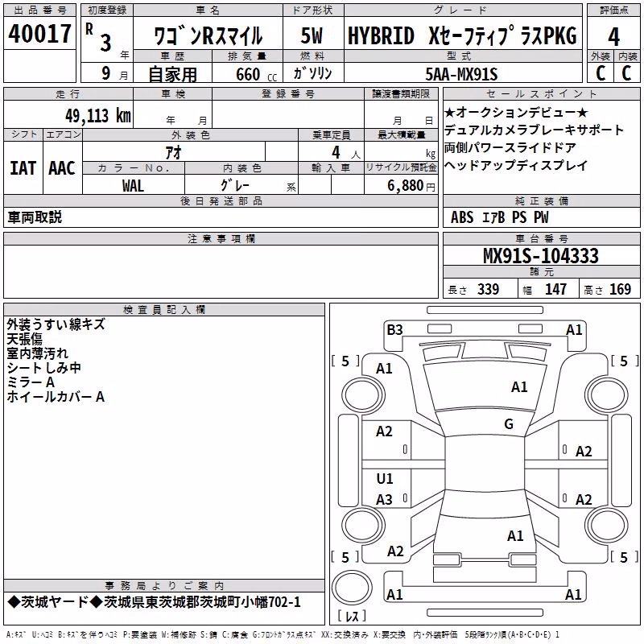The image size is (644, 644).
Task: Click the color number WAL
Action: pyautogui.click(x=133, y=186)
